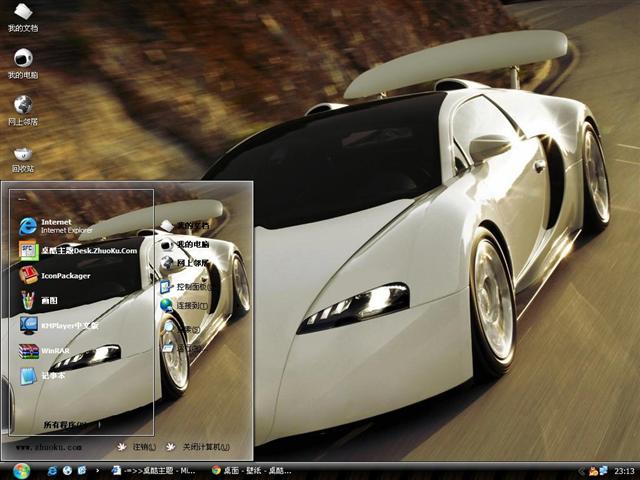The height and width of the screenshot is (480, 640).
Task: Open 记事本 notepad from the Start menu
Action: click(x=54, y=376)
